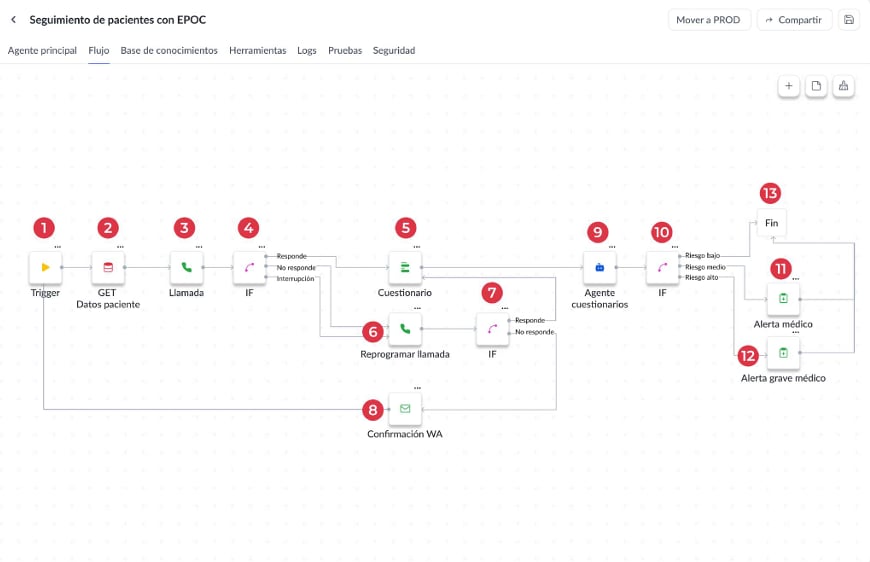Select the Reprogramar llamada phone node

tap(405, 329)
